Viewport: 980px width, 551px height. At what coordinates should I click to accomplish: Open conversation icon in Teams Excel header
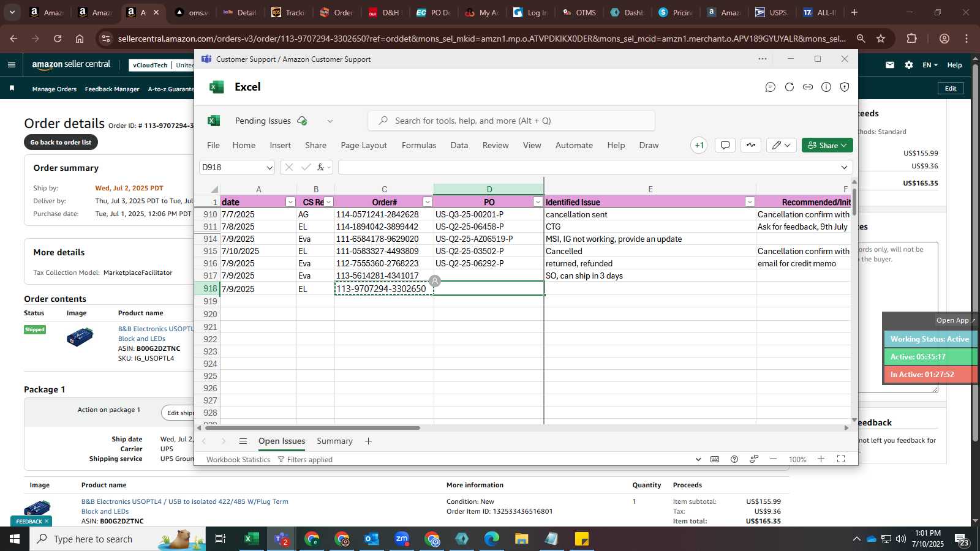click(x=771, y=87)
